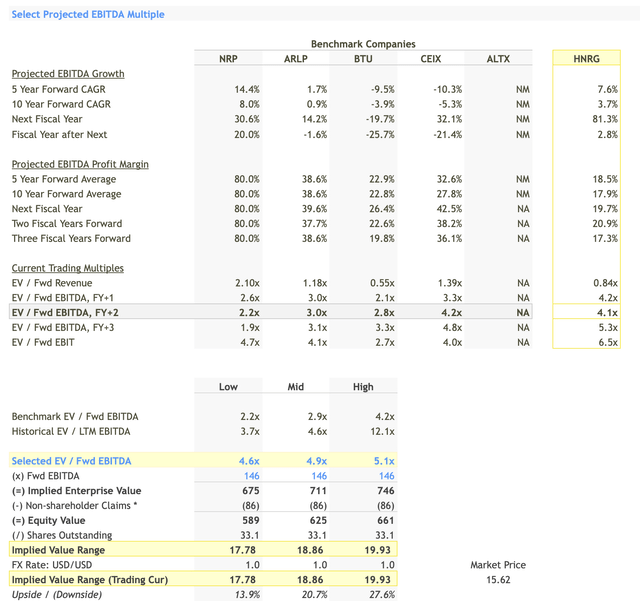Select the Current Trading Multiples heading
This screenshot has width=640, height=601.
67,268
